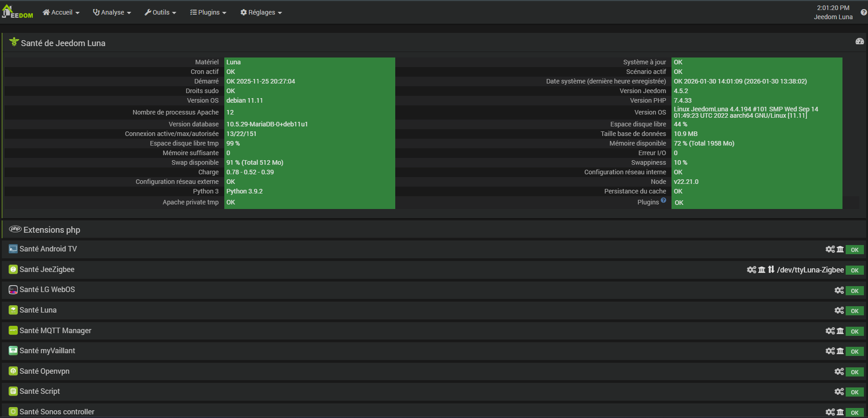
Task: Open the myVaillant plugin configuration gears
Action: pos(830,351)
